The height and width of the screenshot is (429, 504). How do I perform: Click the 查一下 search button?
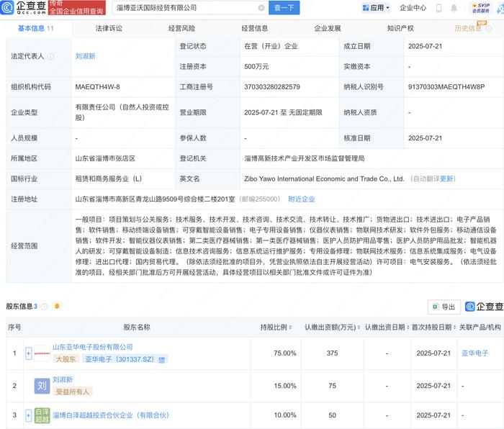coord(284,8)
